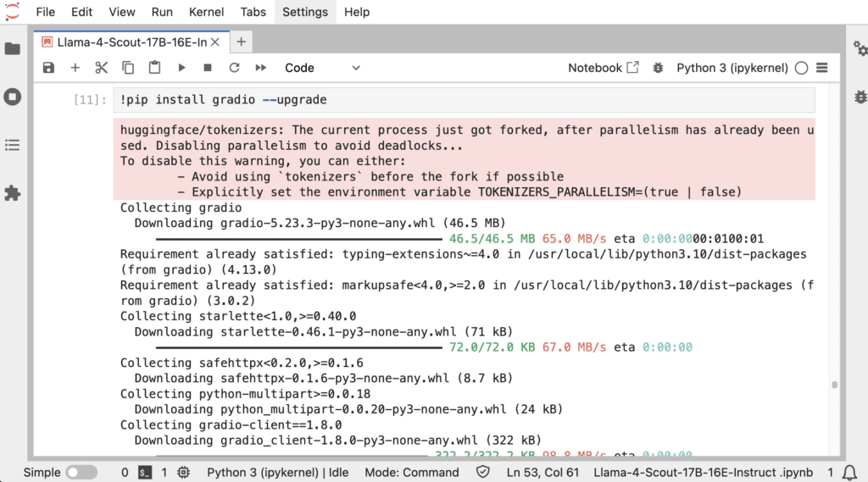868x482 pixels.
Task: Copy the selected cell
Action: (128, 68)
